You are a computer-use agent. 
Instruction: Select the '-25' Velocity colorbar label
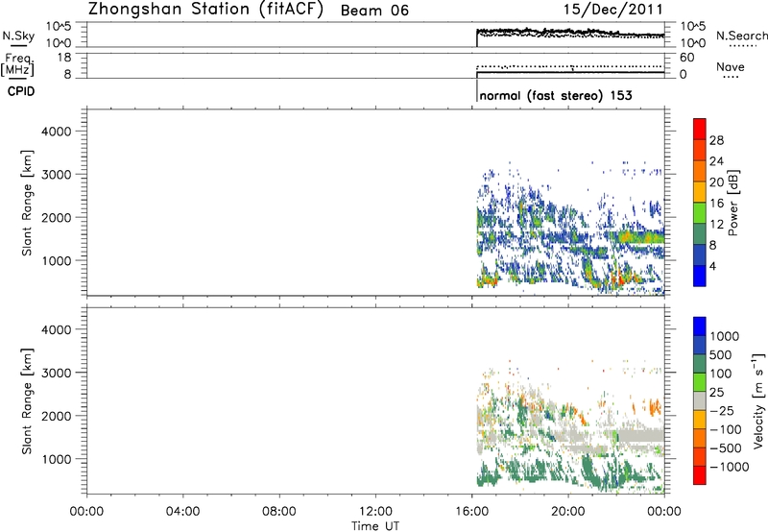tap(722, 410)
